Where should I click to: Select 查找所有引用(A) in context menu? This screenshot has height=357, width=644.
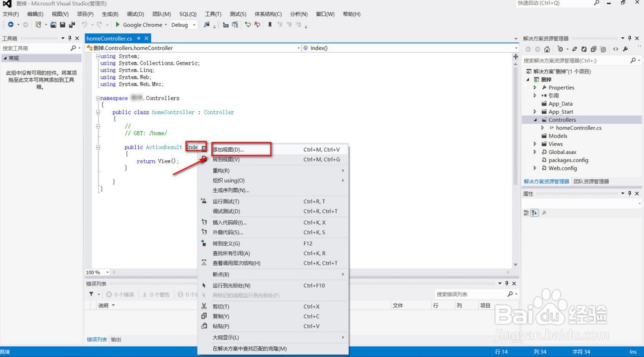click(x=273, y=253)
